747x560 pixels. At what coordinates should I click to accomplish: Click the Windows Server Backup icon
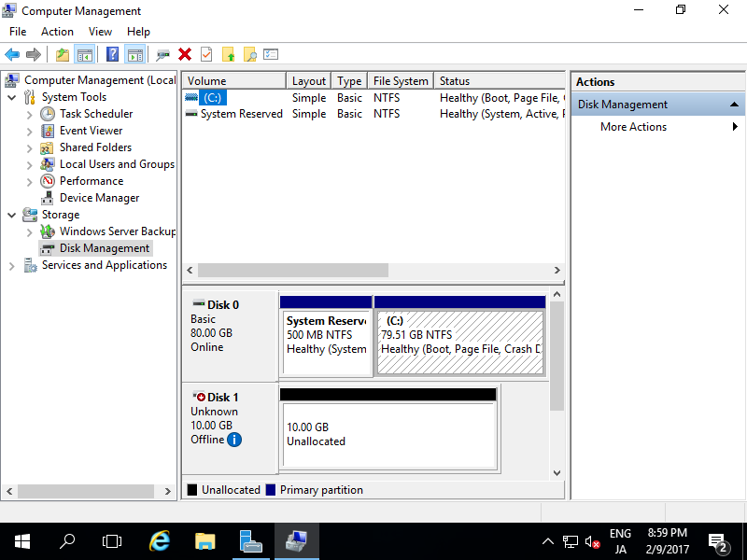pyautogui.click(x=48, y=231)
